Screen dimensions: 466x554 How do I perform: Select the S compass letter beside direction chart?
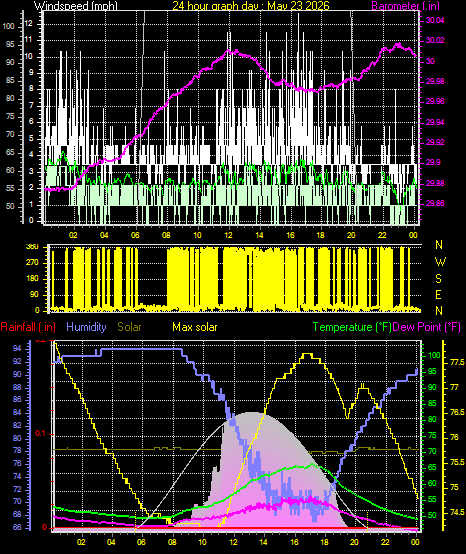tap(438, 279)
